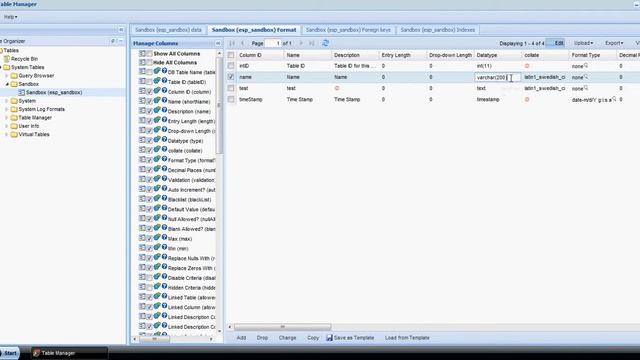The width and height of the screenshot is (640, 360).
Task: Click the tag icon beside Description (name)
Action: (157, 111)
